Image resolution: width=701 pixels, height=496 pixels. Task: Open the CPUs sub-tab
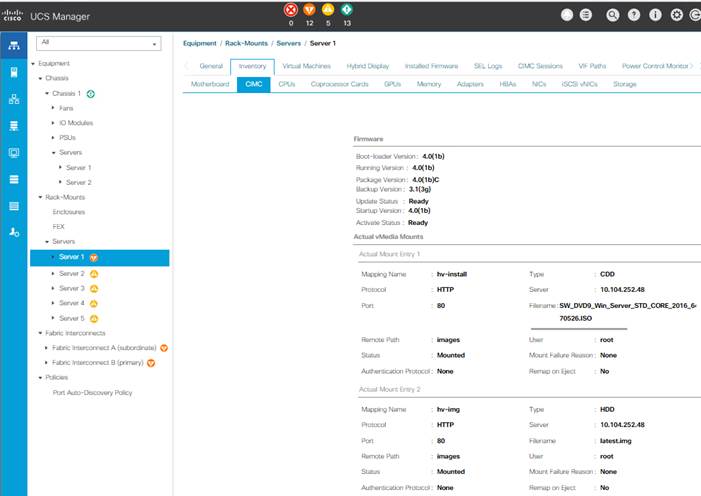(287, 84)
